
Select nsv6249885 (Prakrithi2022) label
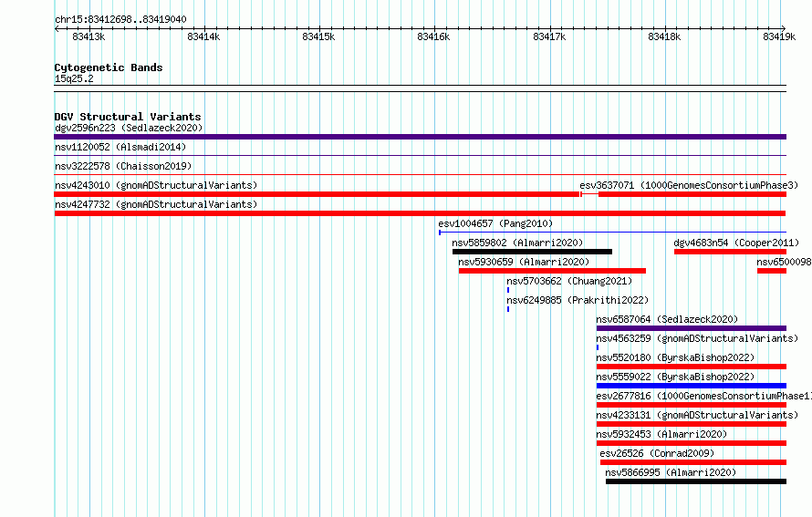[x=578, y=300]
